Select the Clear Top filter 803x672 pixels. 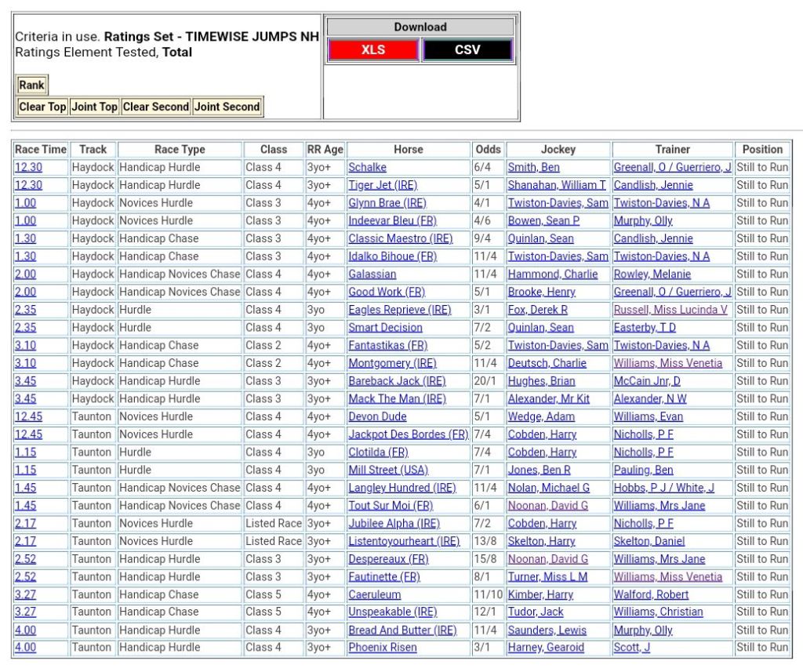[x=42, y=107]
